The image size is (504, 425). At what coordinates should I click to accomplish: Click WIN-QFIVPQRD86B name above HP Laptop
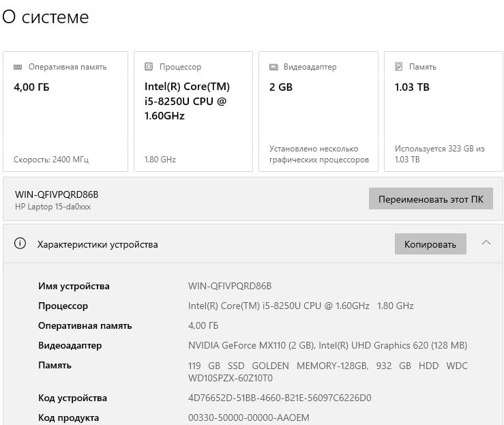click(x=57, y=194)
